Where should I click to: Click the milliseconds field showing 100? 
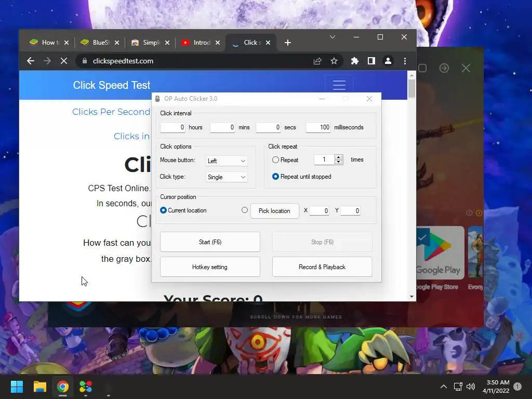coord(318,127)
